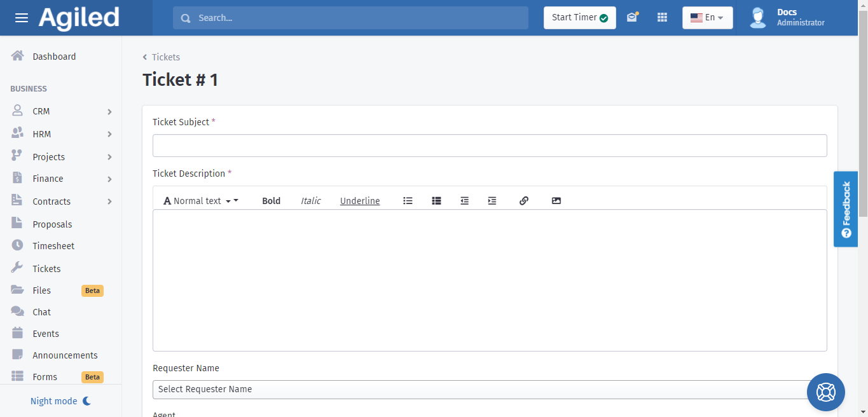Click the hamburger menu icon
Image resolution: width=868 pixels, height=417 pixels.
point(22,18)
